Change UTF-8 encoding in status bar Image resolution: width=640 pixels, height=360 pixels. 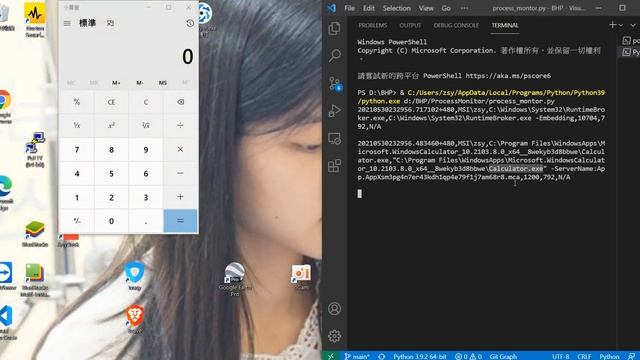561,356
